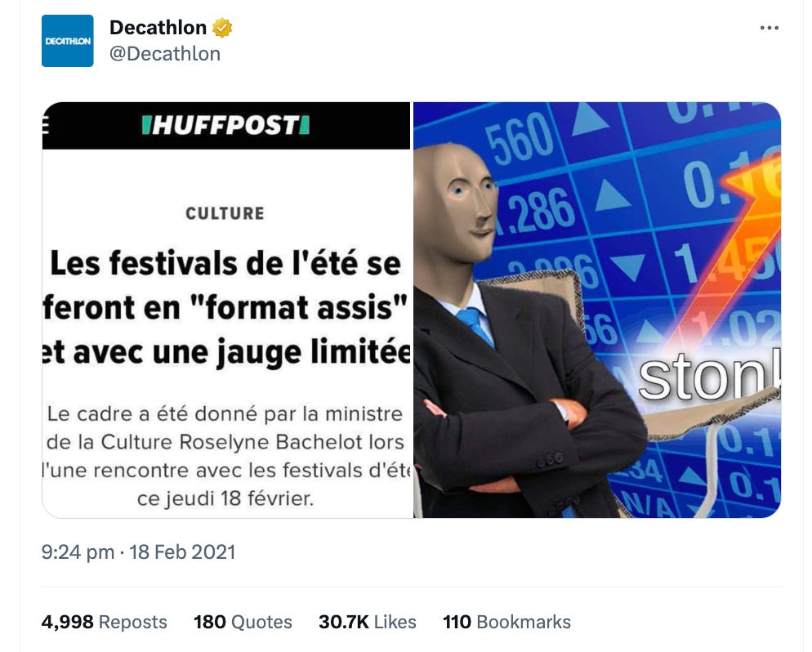Open Decathlon's profile avatar
This screenshot has height=652, width=812.
point(67,41)
